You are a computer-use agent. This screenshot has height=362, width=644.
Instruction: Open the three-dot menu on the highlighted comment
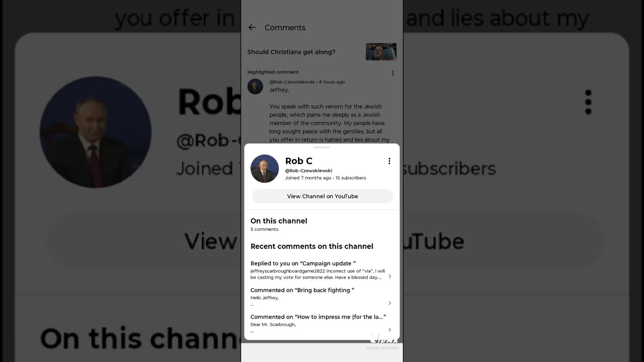click(393, 73)
